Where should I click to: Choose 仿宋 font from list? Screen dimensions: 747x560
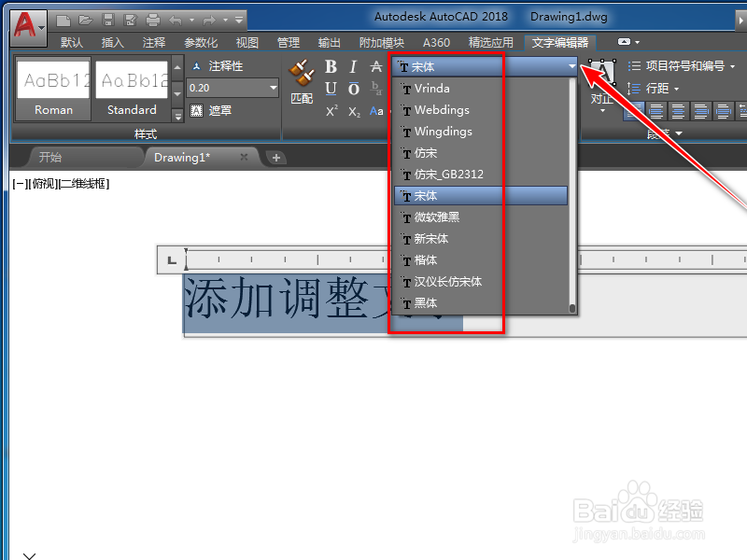481,153
